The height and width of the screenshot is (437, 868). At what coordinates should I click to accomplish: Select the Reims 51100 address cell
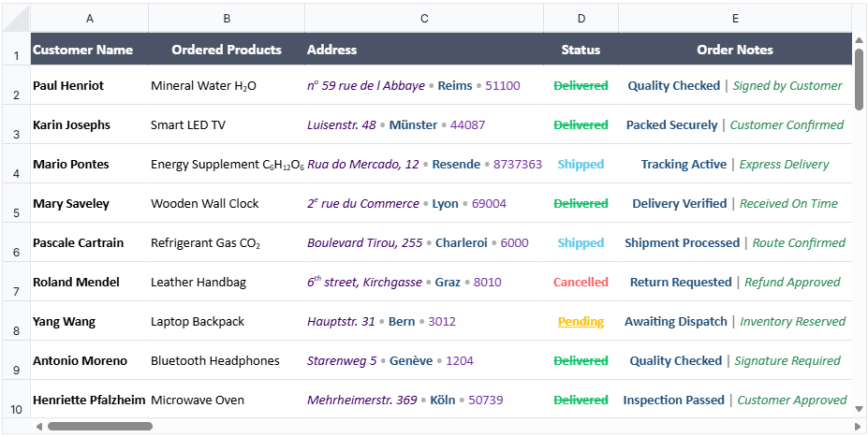point(424,85)
